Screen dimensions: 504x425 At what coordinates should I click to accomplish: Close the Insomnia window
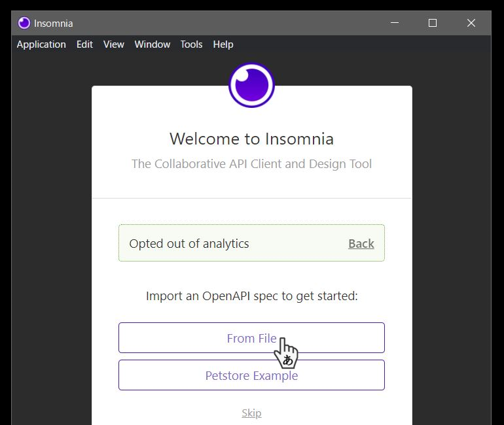471,23
